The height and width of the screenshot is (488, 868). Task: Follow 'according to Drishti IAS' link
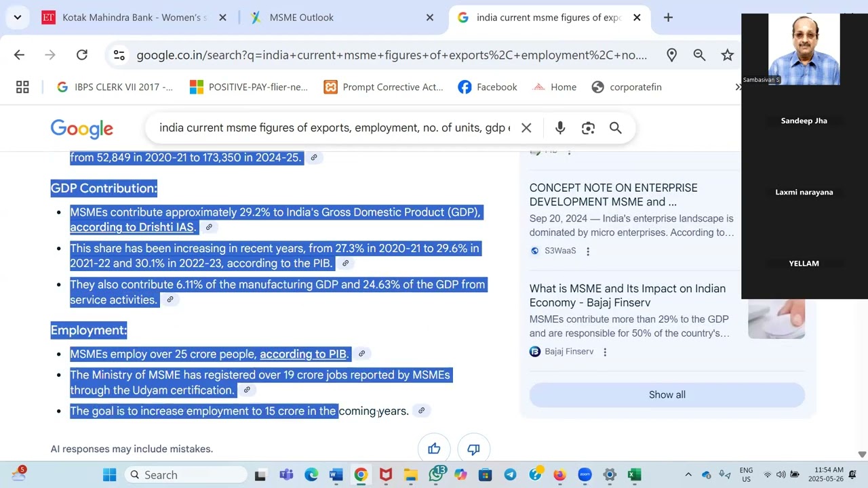132,227
